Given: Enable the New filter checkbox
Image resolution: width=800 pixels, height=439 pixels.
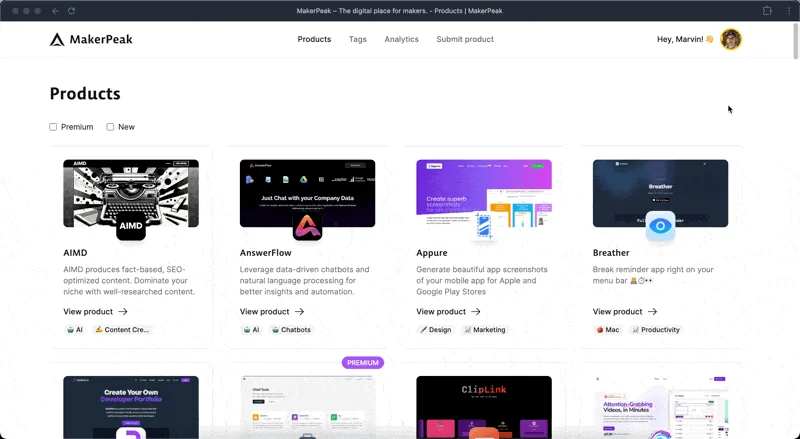Looking at the screenshot, I should click(x=111, y=127).
